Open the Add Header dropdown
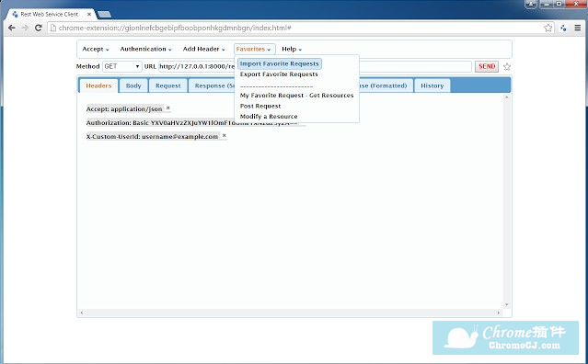The image size is (588, 364). pos(203,49)
